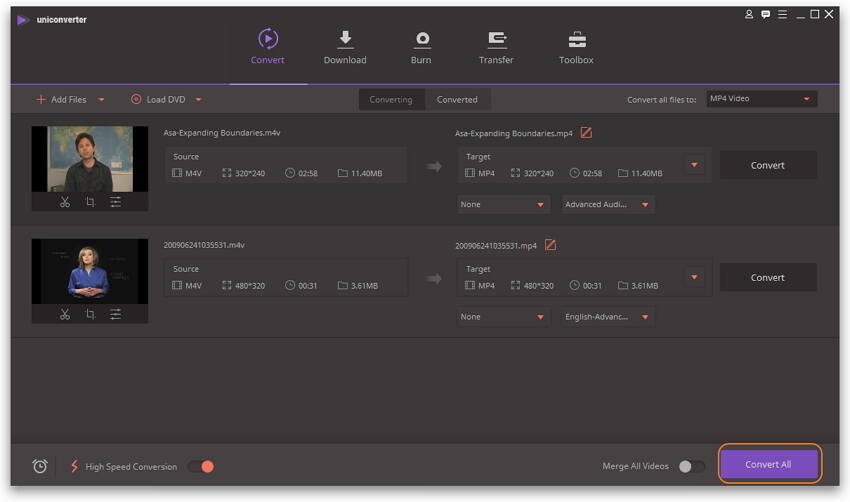Viewport: 850px width, 502px height.
Task: Show the Converted list
Action: [x=457, y=100]
